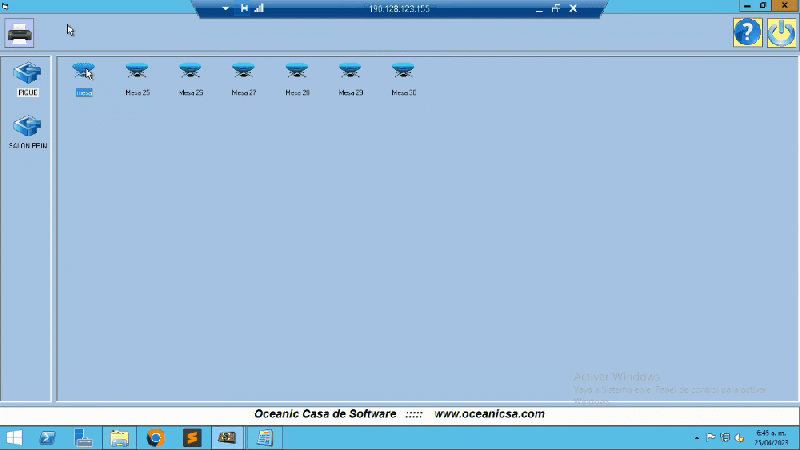
Task: Expand the remote connection bar dropdown arrow
Action: pos(226,8)
